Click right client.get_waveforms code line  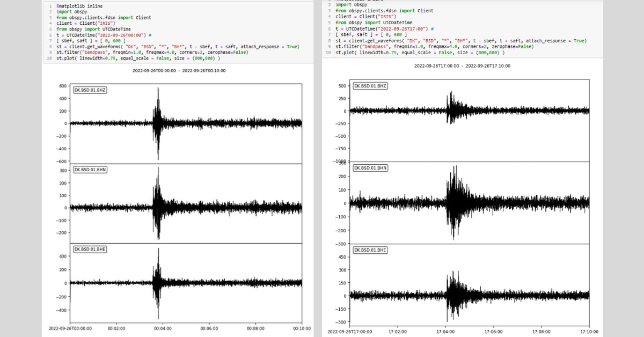click(460, 41)
